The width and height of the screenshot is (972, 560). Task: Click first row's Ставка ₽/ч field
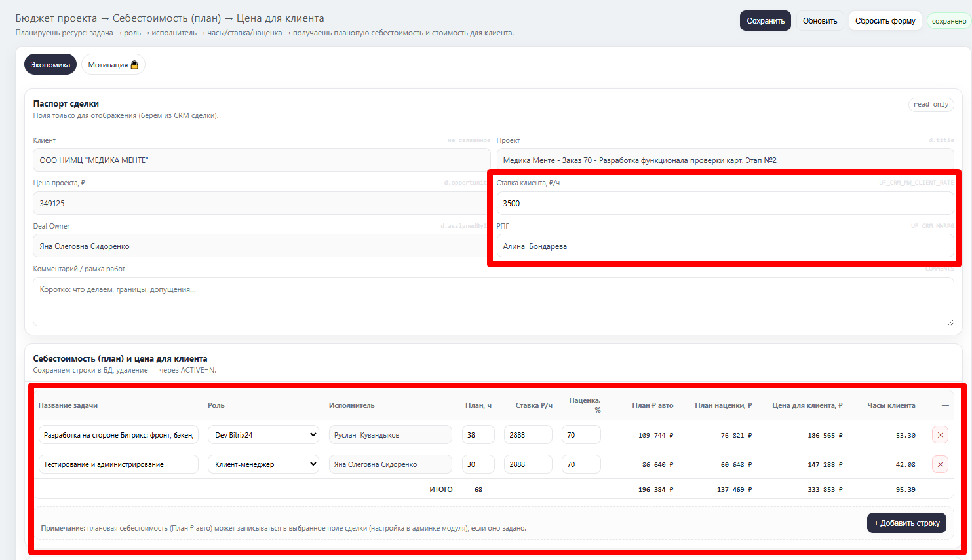coord(528,435)
